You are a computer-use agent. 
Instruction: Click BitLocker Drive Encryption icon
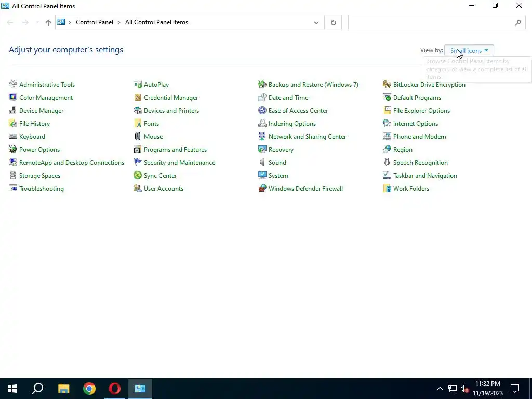click(387, 84)
